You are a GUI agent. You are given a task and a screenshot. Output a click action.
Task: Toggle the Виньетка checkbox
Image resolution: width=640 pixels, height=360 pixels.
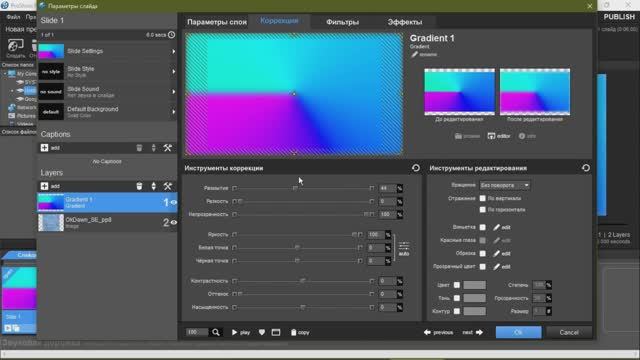point(482,227)
